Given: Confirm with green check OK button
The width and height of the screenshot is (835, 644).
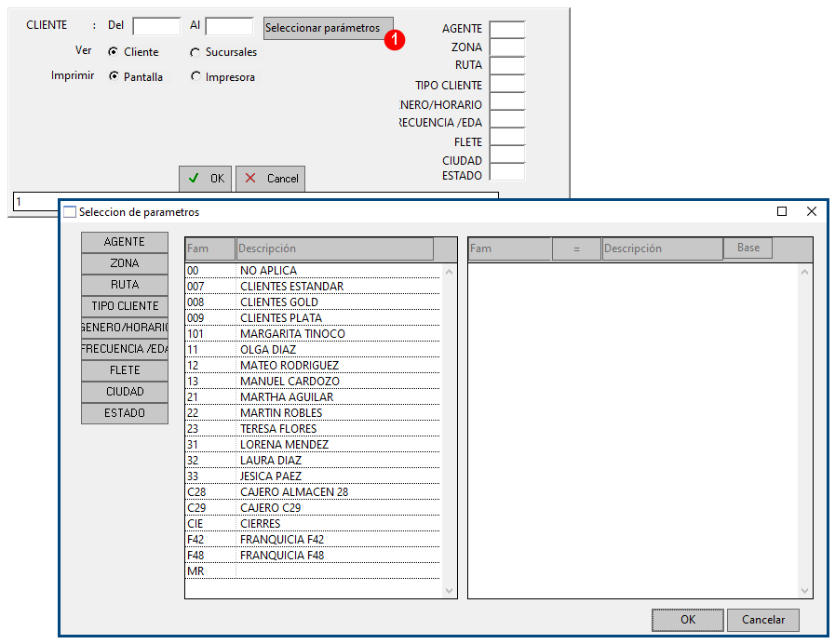Looking at the screenshot, I should point(205,179).
